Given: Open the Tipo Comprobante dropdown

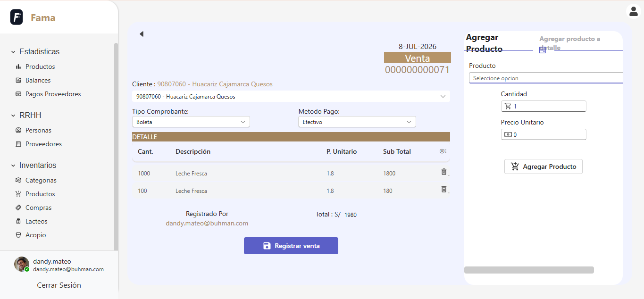Looking at the screenshot, I should 191,122.
